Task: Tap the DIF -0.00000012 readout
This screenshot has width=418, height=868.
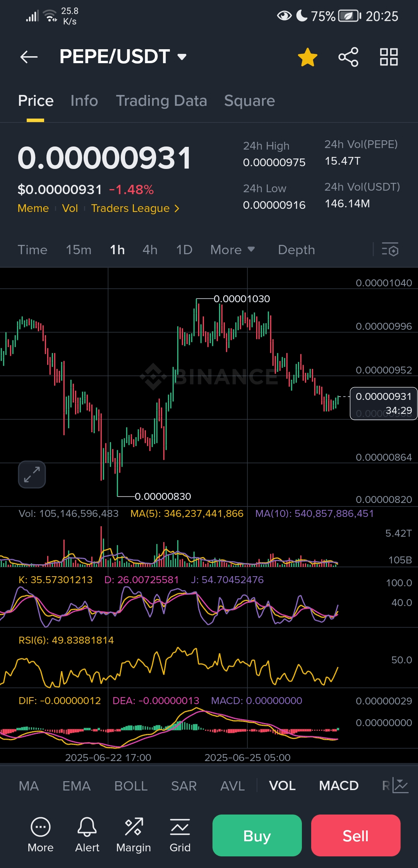Action: click(60, 701)
